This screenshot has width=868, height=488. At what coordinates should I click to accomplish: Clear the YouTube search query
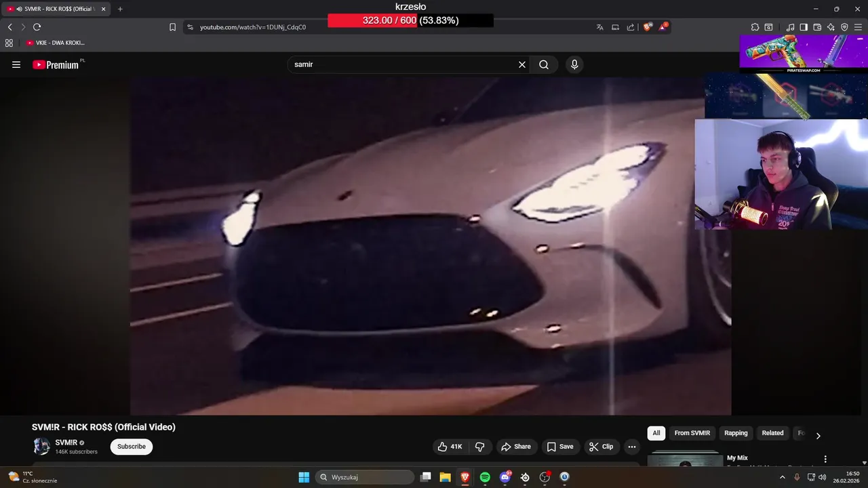click(522, 64)
